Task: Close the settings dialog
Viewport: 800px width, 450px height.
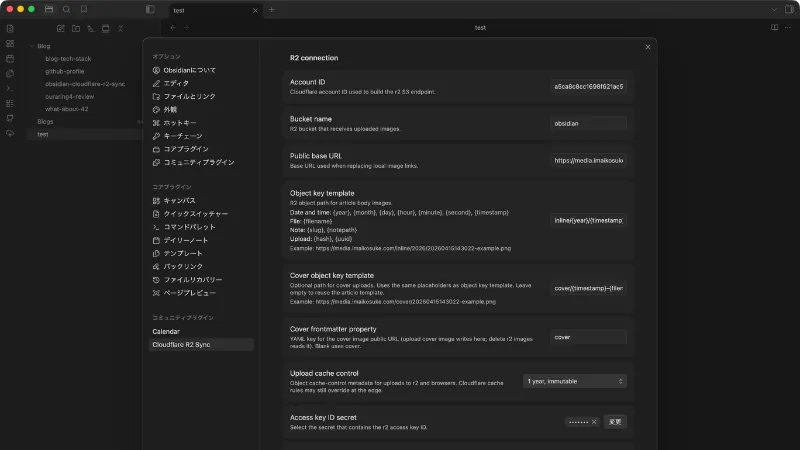Action: pyautogui.click(x=648, y=47)
